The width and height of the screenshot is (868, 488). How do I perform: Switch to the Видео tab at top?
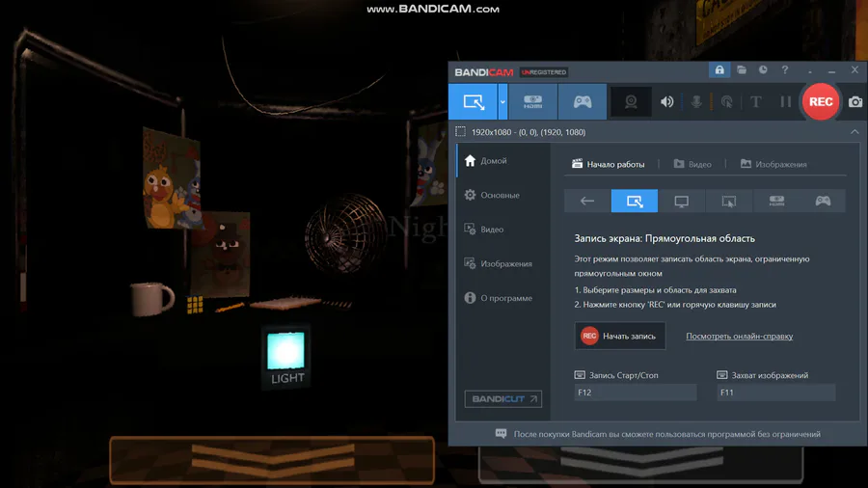[x=692, y=164]
